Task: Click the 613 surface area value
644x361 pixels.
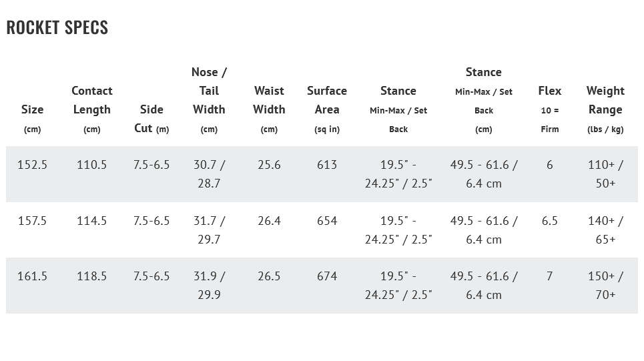Action: pyautogui.click(x=327, y=165)
